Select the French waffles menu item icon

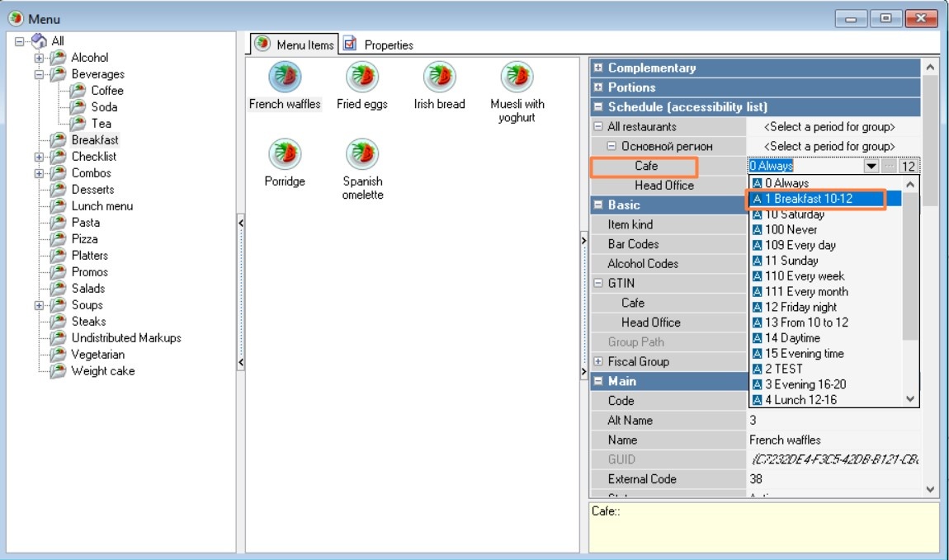285,78
